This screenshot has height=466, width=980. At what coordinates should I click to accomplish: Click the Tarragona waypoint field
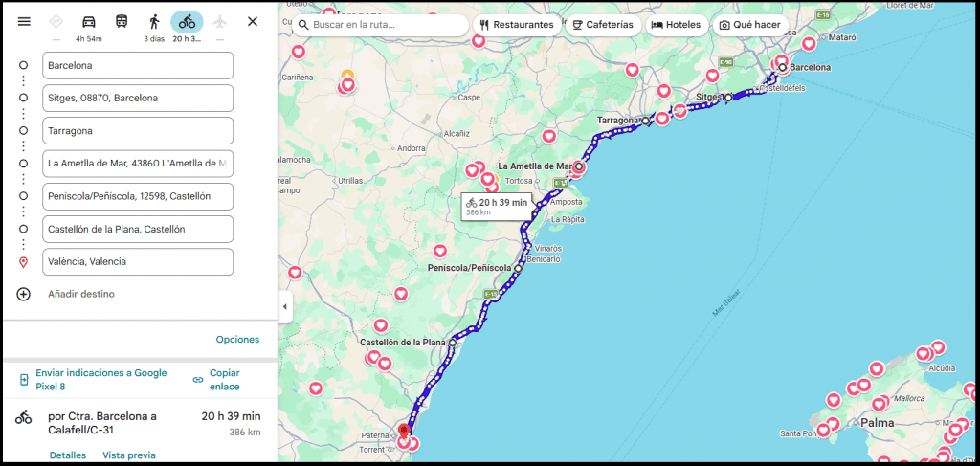pyautogui.click(x=138, y=131)
